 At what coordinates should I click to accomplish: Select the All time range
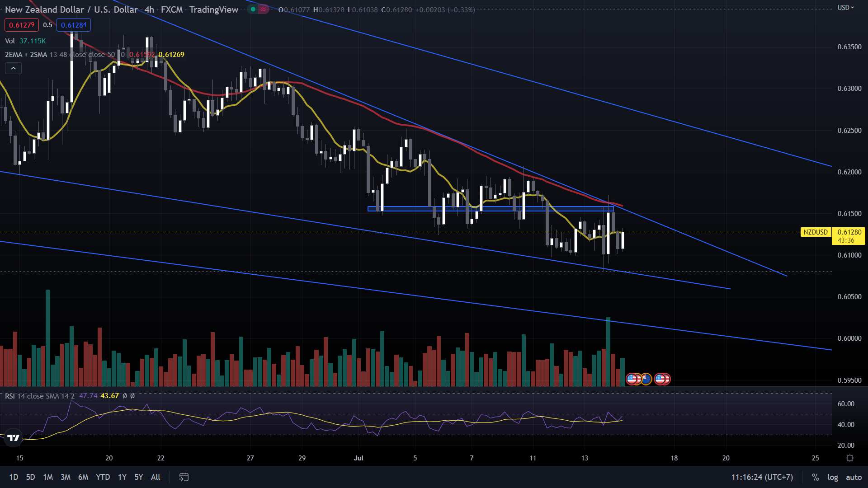point(156,477)
